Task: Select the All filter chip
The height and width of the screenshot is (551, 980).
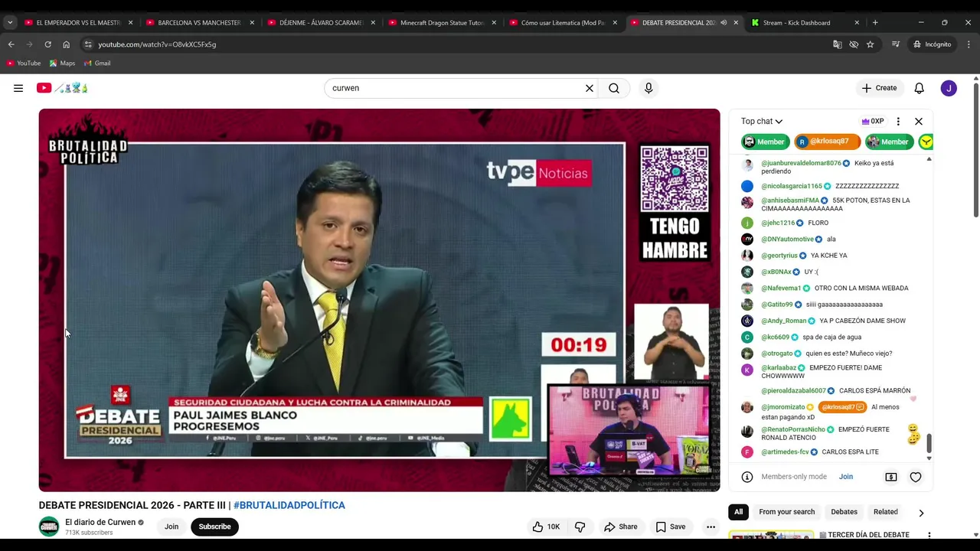Action: [x=738, y=512]
